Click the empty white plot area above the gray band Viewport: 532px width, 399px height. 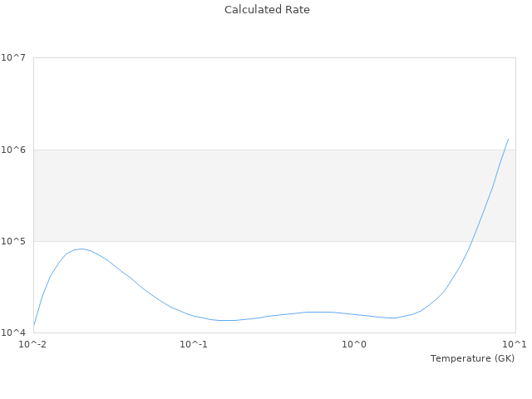274,104
